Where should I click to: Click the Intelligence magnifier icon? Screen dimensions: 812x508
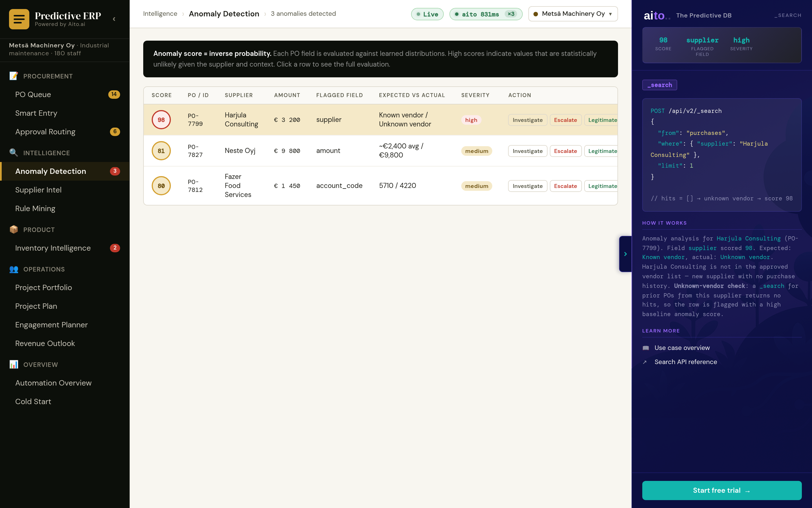tap(14, 153)
